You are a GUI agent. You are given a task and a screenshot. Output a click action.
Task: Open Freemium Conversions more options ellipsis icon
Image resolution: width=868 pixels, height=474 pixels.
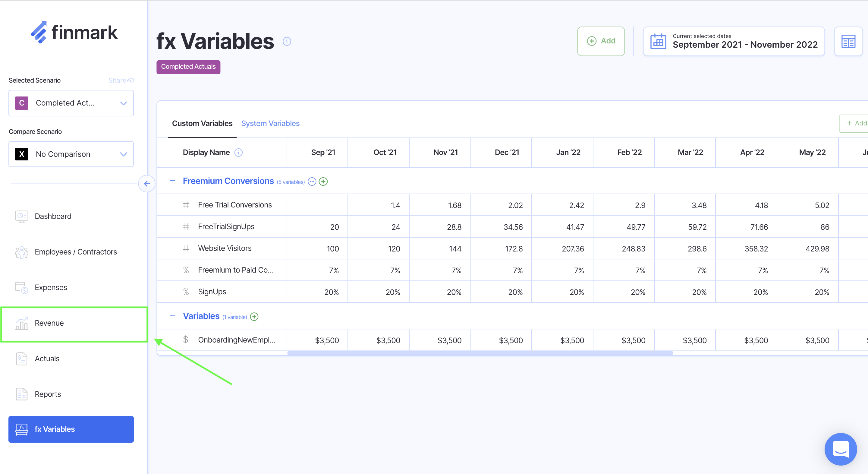[312, 182]
